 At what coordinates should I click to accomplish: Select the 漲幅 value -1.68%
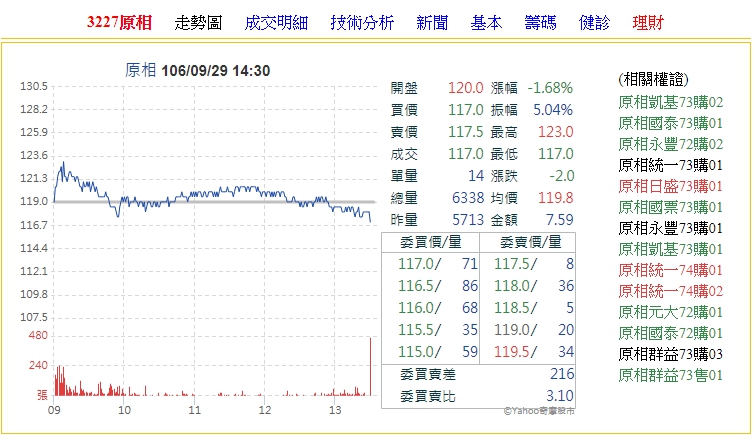pyautogui.click(x=550, y=88)
